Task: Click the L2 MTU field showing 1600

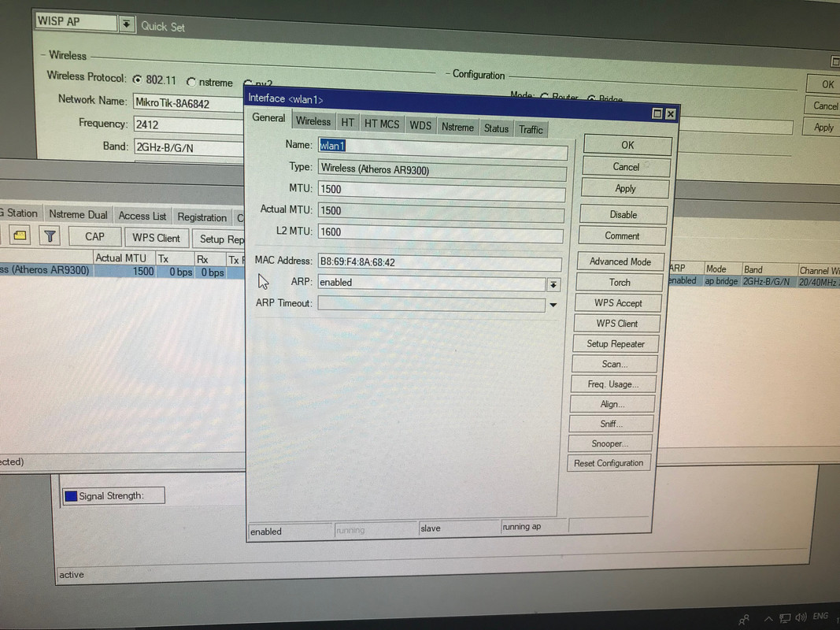Action: click(440, 233)
